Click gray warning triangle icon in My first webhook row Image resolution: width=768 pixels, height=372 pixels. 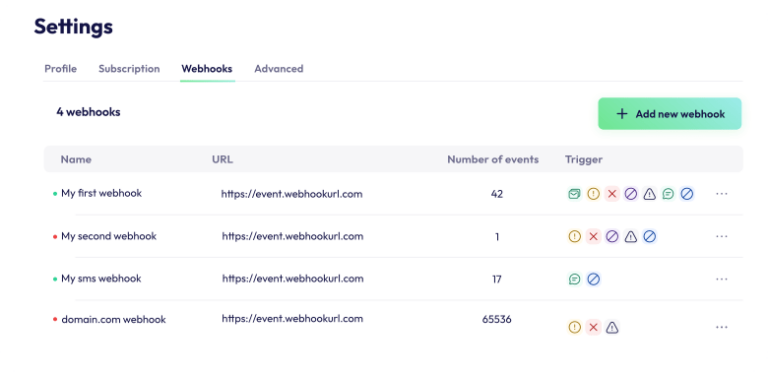(649, 194)
